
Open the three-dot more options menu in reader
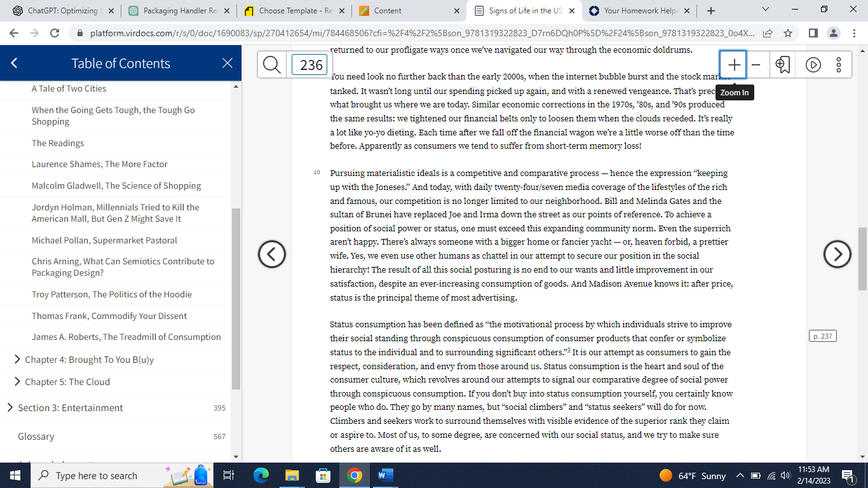(x=839, y=65)
